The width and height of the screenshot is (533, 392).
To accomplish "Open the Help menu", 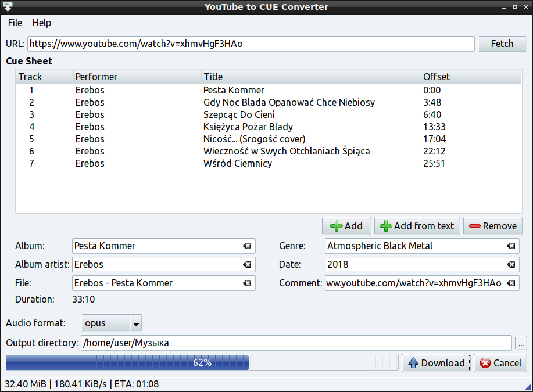I will [x=42, y=23].
